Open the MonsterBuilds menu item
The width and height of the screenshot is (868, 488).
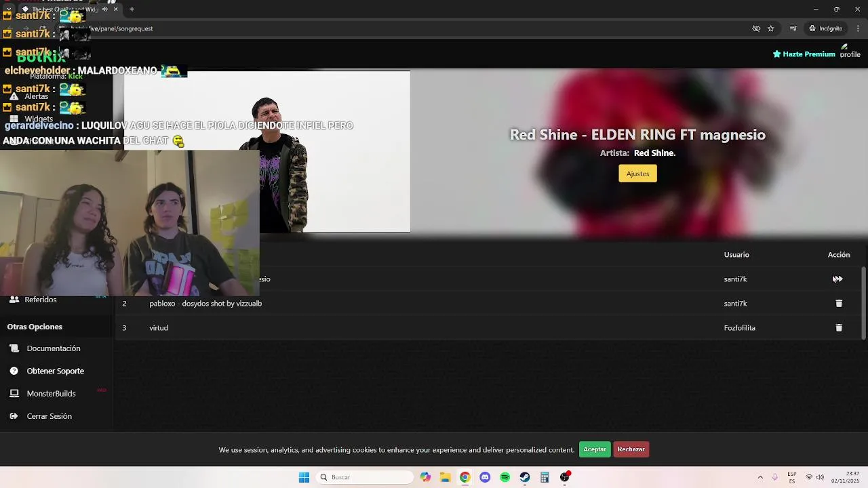click(x=52, y=394)
